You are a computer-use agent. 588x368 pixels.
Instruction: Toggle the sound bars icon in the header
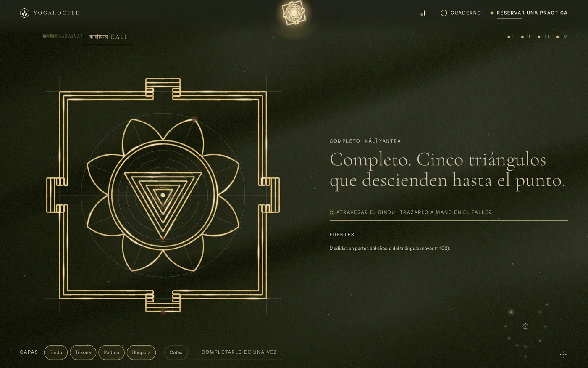tap(423, 13)
